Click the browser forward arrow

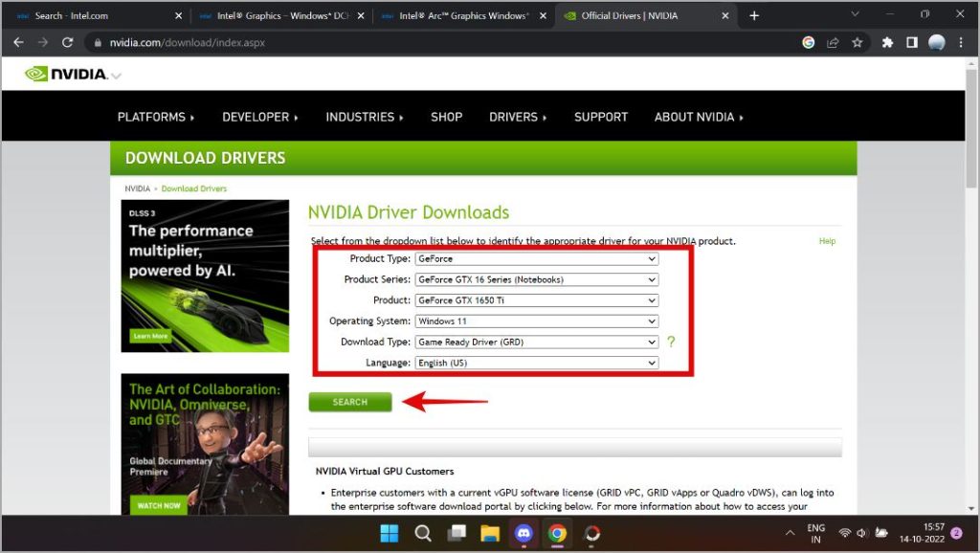(42, 42)
